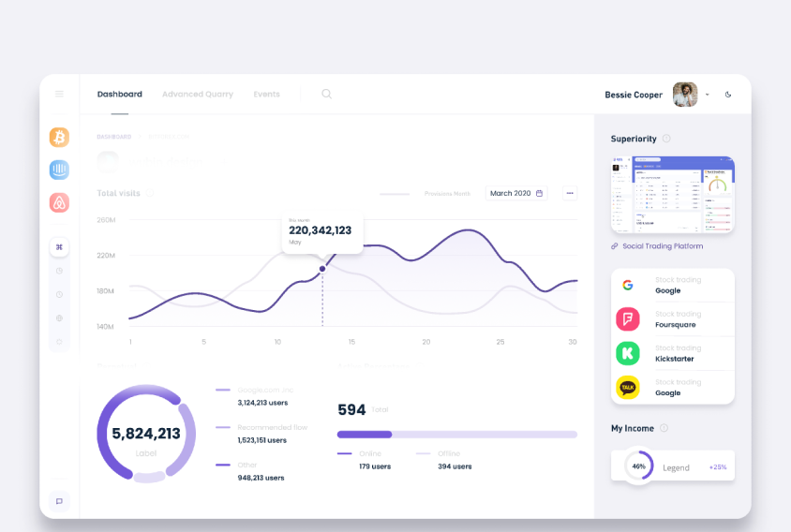Select the command symbol sidebar icon
Image resolution: width=791 pixels, height=532 pixels.
click(59, 247)
